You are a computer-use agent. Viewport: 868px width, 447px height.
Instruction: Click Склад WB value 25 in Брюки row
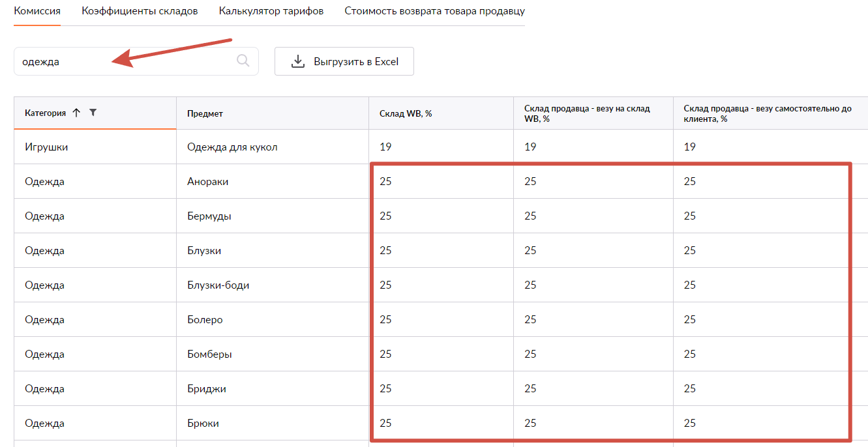coord(385,423)
